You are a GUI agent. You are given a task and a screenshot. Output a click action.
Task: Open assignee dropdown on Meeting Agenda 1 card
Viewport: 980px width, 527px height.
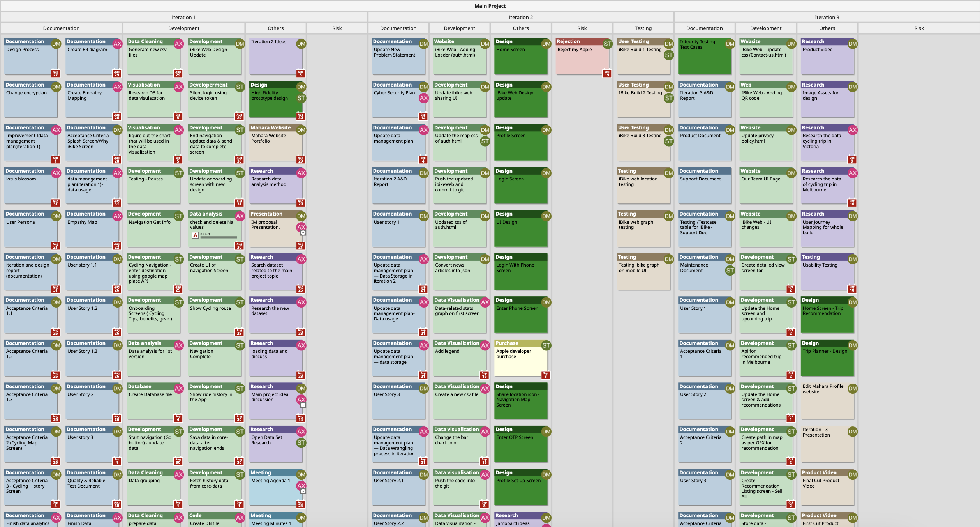pos(303,492)
